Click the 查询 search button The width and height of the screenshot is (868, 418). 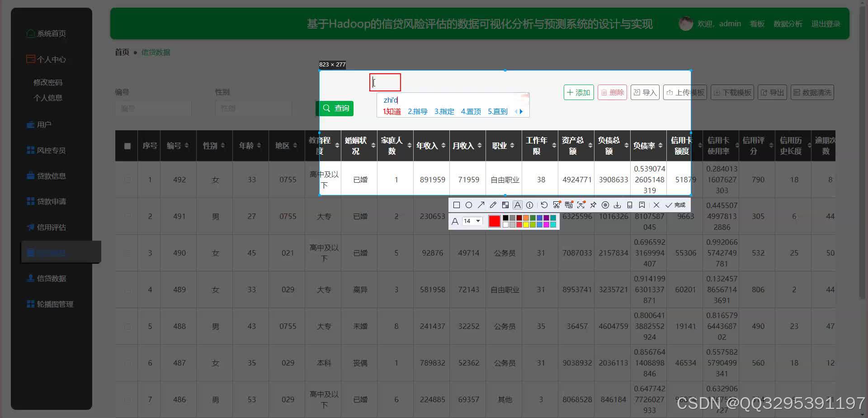click(336, 108)
